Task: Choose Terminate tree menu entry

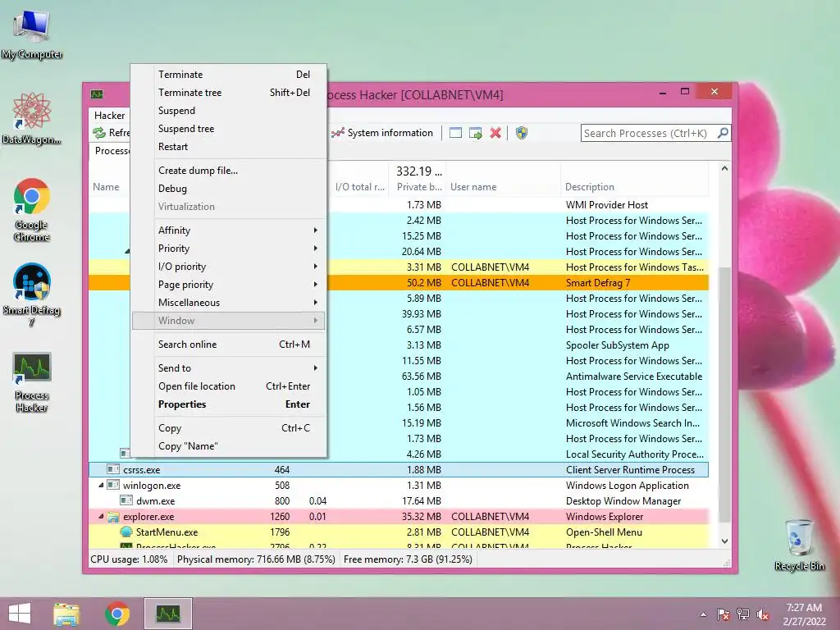Action: (x=228, y=93)
